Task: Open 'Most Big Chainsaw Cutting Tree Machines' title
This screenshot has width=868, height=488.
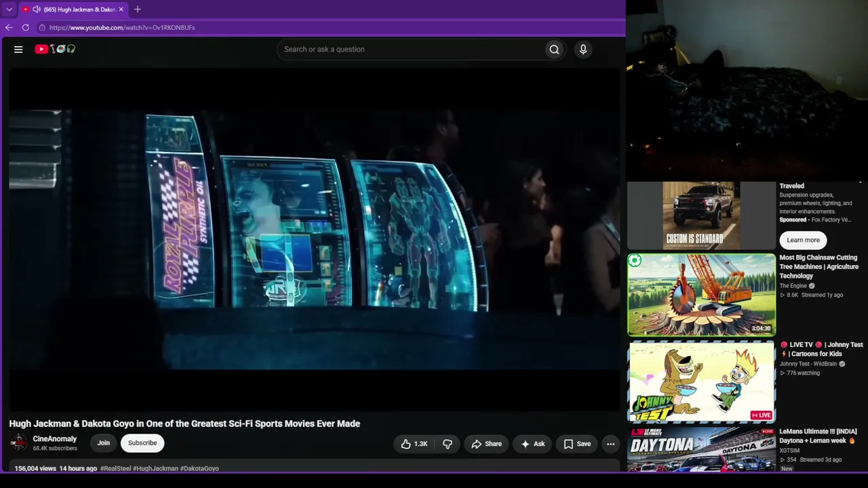Action: point(818,267)
